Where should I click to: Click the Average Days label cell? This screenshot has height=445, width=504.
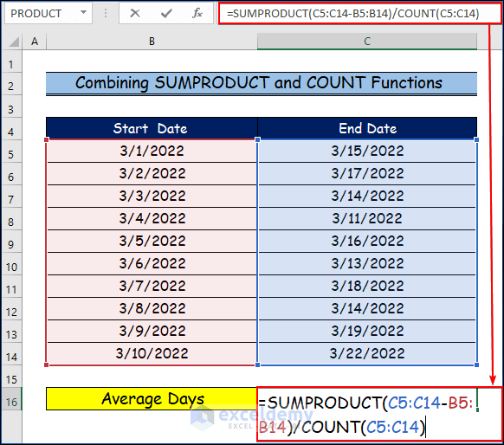pyautogui.click(x=152, y=399)
